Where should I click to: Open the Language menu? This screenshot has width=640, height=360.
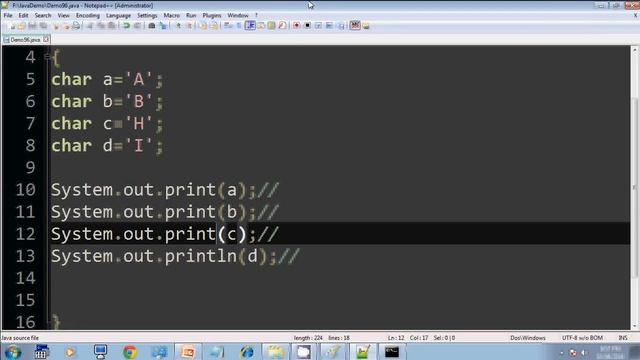pos(118,15)
